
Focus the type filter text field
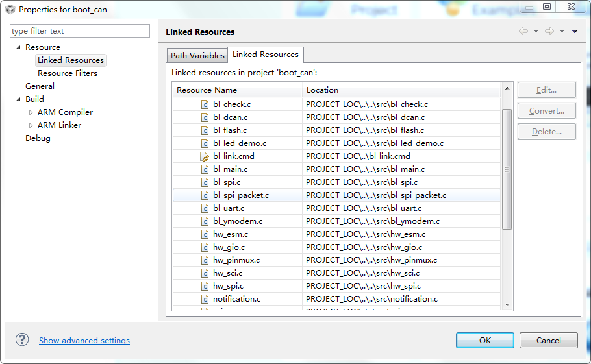[x=80, y=31]
